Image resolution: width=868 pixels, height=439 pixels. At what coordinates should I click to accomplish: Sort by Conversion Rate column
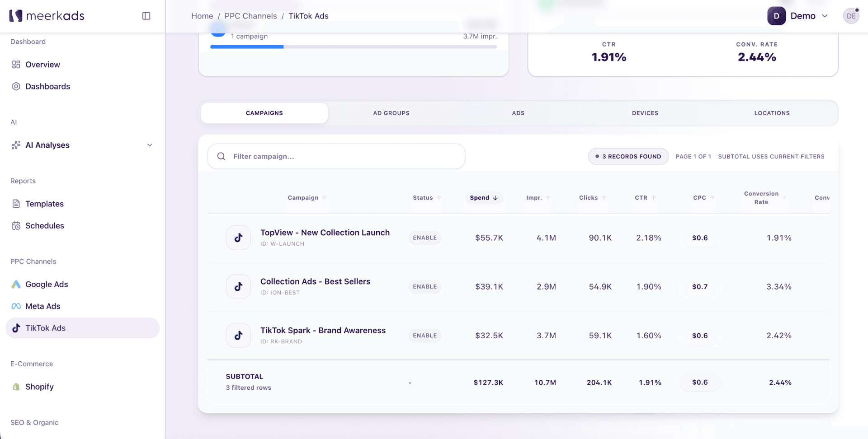click(x=765, y=198)
